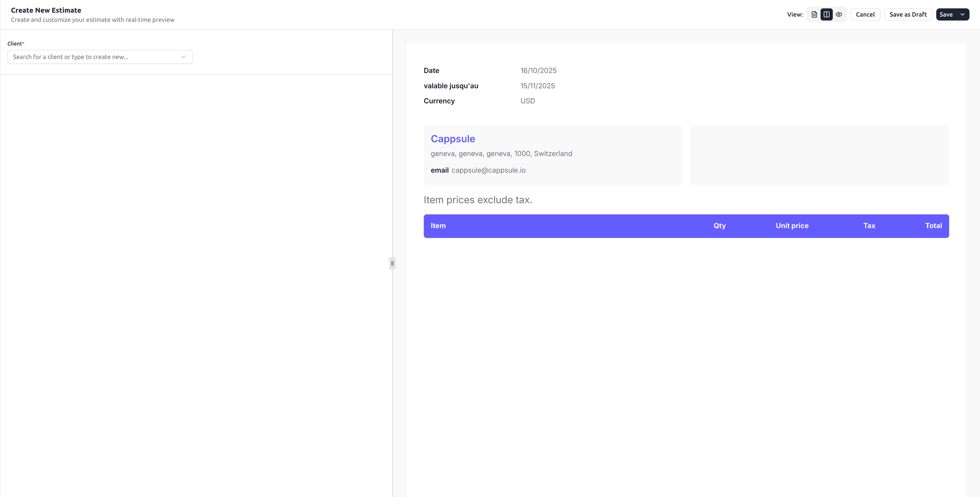Viewport: 980px width, 497px height.
Task: Open the Cappsule company name link
Action: click(453, 139)
